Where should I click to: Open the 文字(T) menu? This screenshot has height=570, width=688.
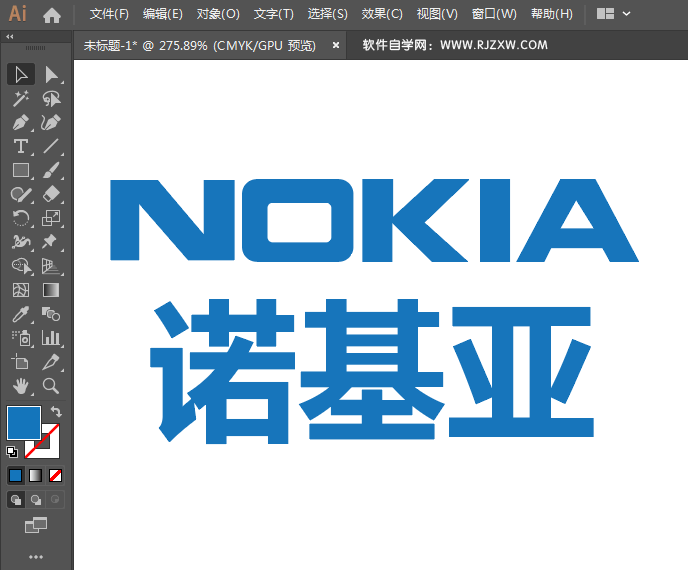click(x=274, y=14)
